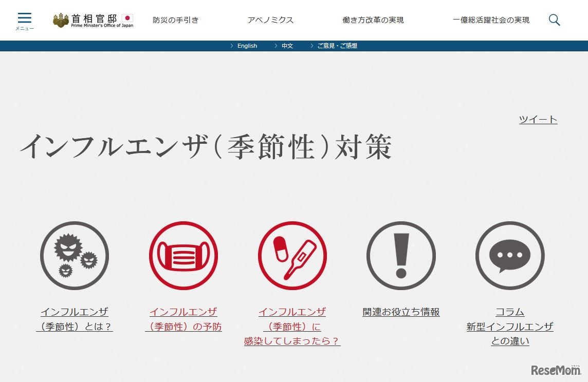Open 働き方改革の実現 menu item
This screenshot has height=382, width=588.
click(373, 20)
